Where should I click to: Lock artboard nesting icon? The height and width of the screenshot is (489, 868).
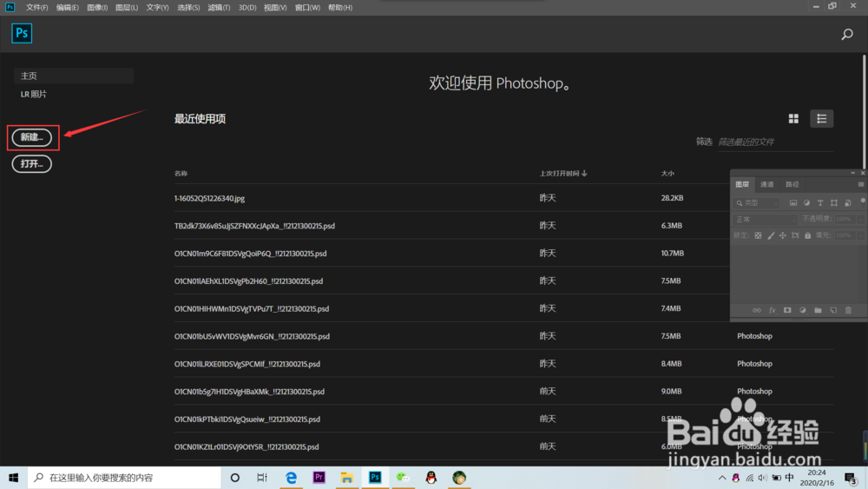point(795,236)
